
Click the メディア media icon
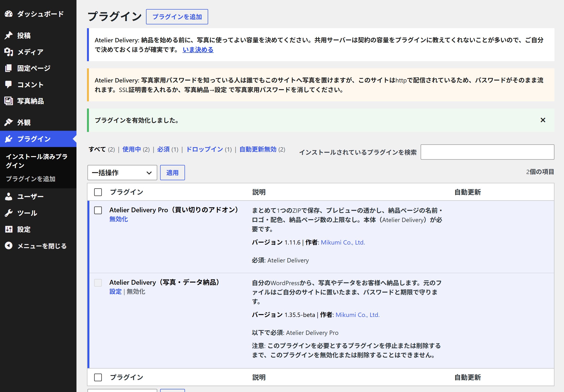(9, 52)
